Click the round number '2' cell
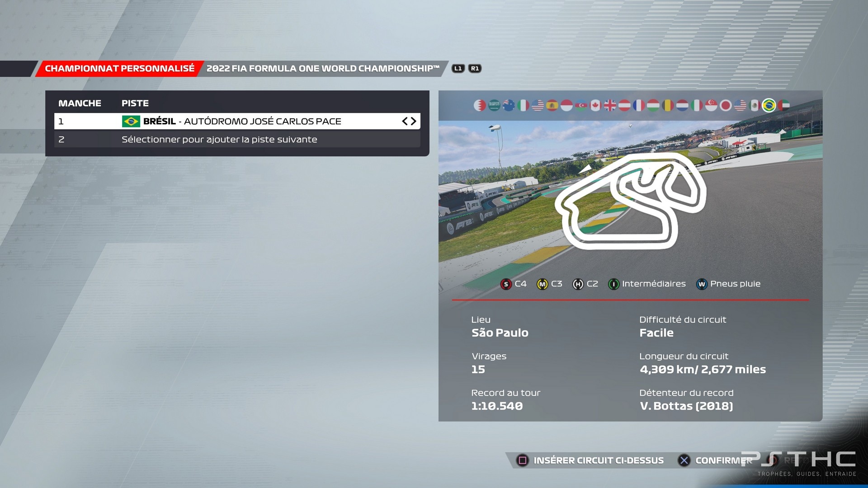868x488 pixels. click(x=61, y=140)
